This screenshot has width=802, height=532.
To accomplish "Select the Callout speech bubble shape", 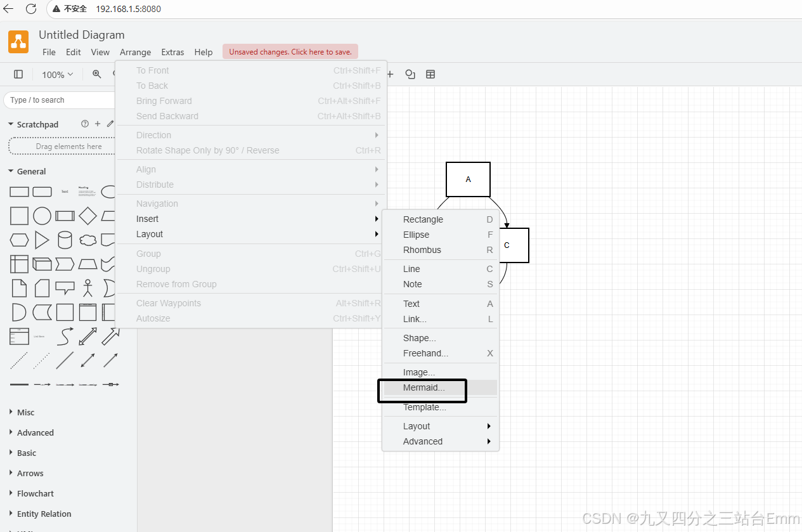I will (65, 288).
